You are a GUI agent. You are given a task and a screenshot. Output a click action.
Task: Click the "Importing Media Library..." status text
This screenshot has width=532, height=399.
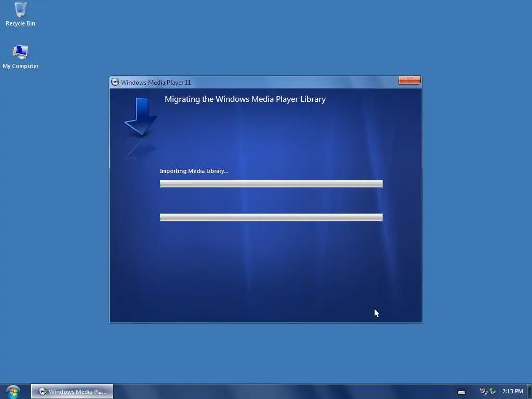(194, 171)
